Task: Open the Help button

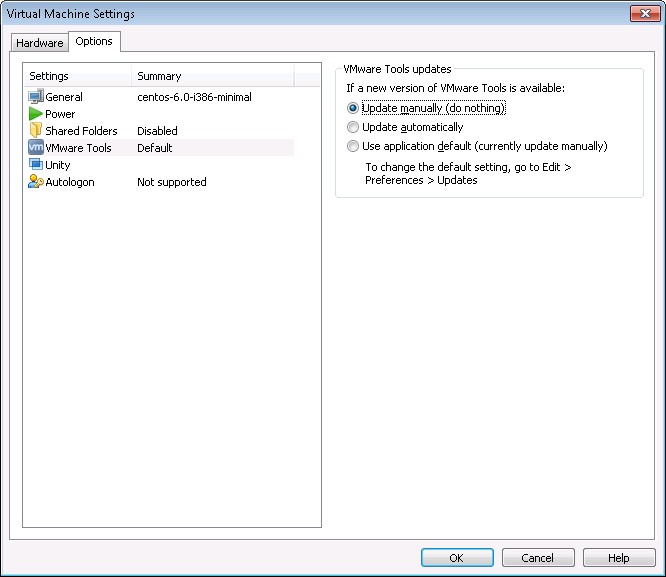Action: pos(619,557)
